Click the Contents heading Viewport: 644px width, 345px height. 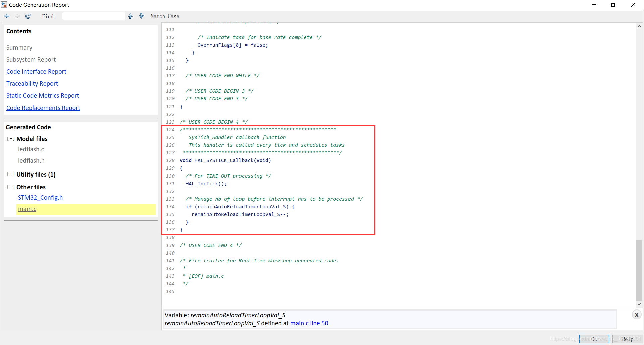pyautogui.click(x=19, y=31)
